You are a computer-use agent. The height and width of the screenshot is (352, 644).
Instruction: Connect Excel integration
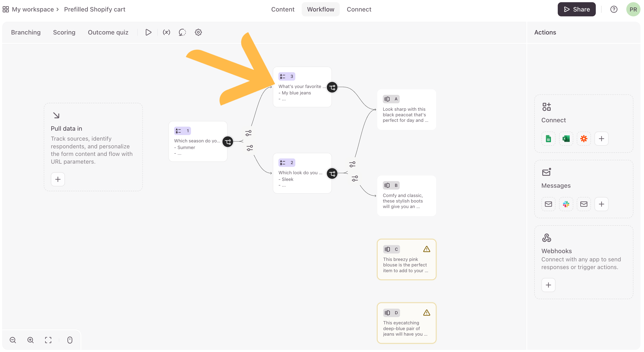click(566, 139)
